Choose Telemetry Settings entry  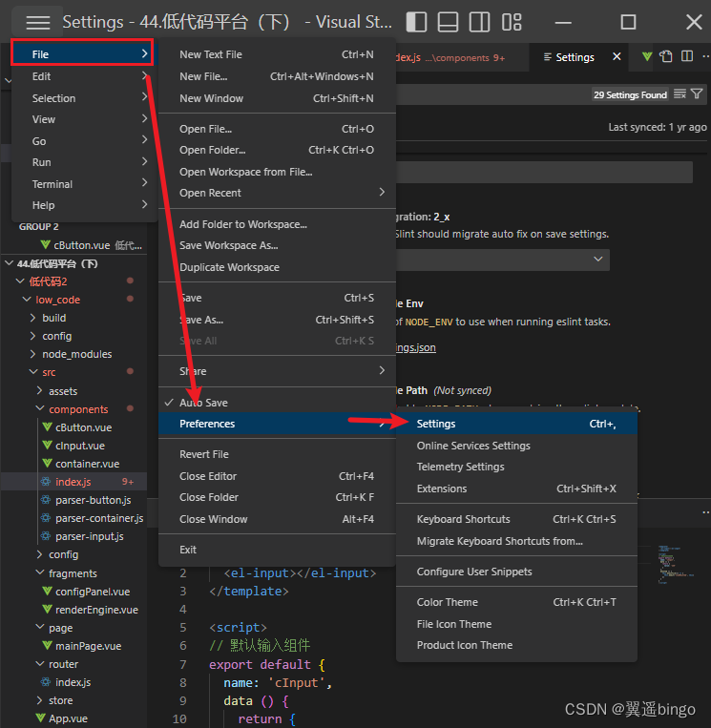point(516,467)
